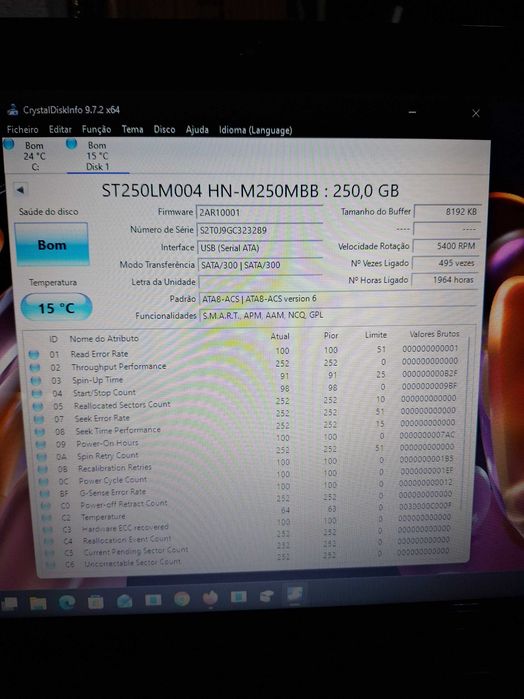
Task: Click the status circle beside Reallocated Sectors Count
Action: click(38, 407)
